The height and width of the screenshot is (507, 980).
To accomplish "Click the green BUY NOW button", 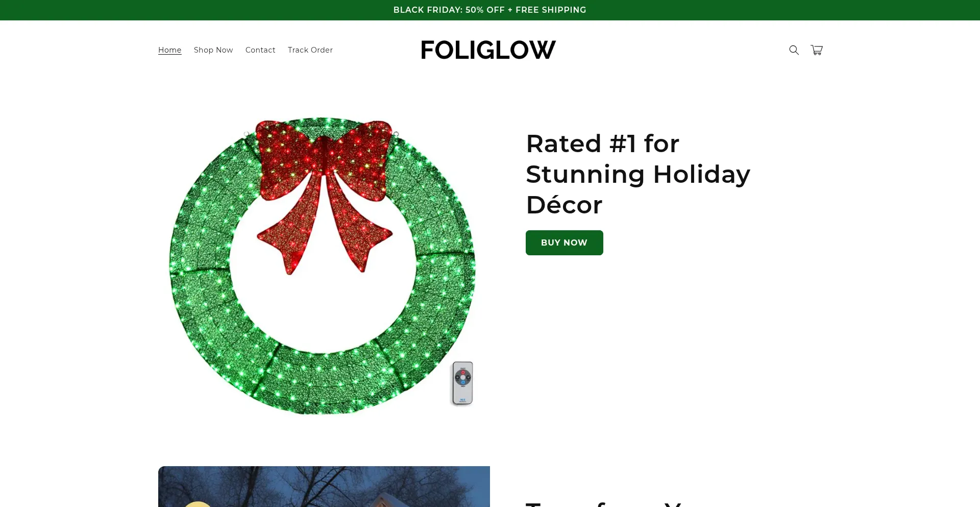I will click(x=565, y=243).
